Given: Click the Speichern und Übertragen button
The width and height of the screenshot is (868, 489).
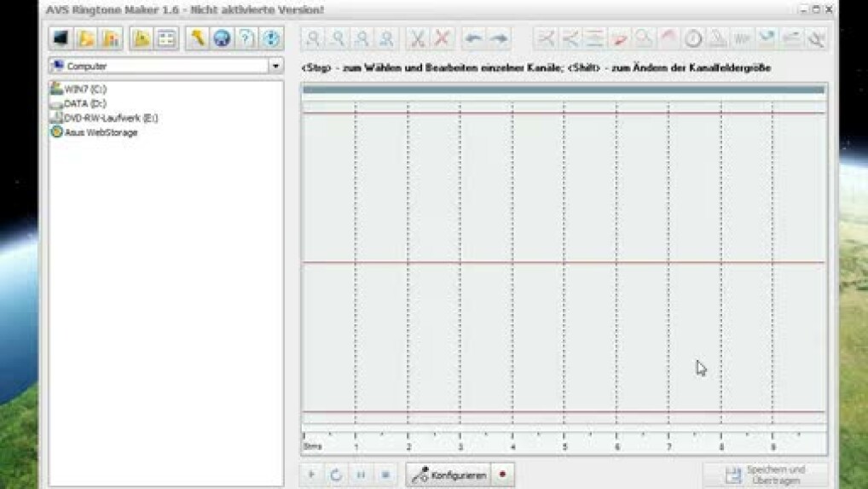Looking at the screenshot, I should pos(765,474).
